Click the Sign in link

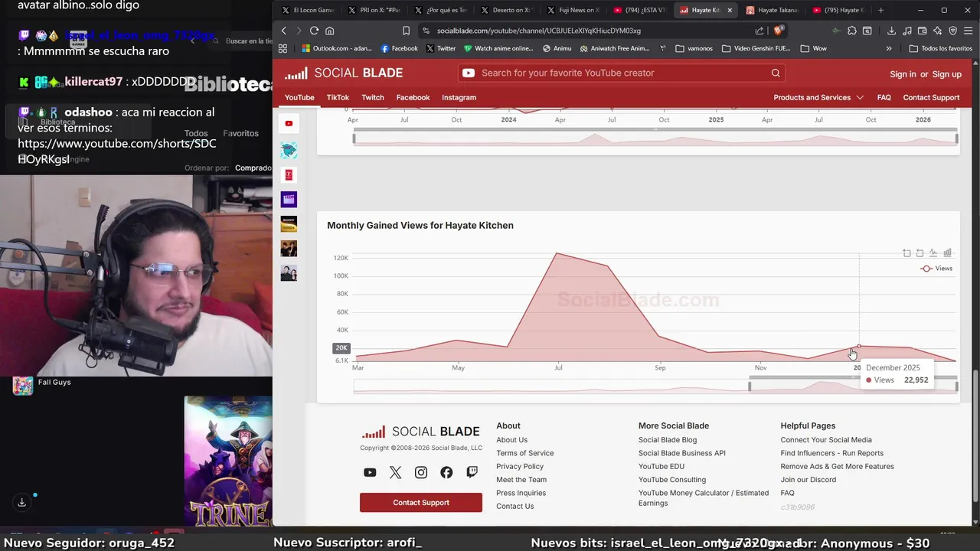coord(903,74)
